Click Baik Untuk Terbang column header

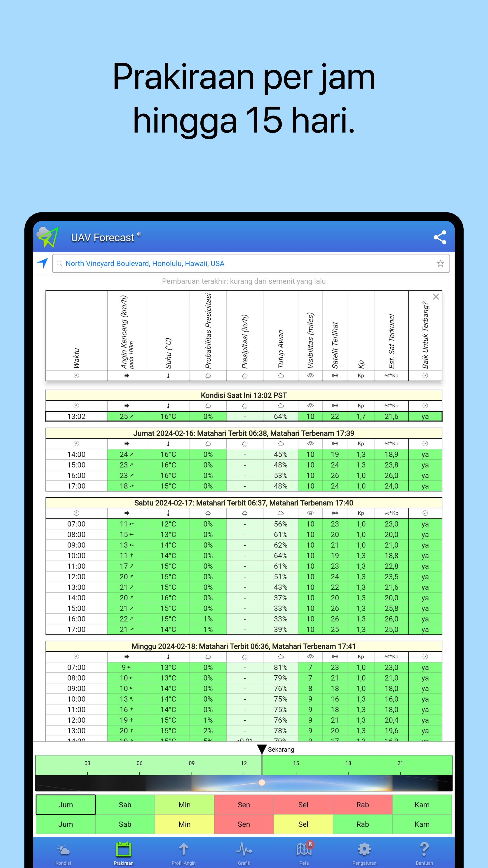(x=425, y=331)
